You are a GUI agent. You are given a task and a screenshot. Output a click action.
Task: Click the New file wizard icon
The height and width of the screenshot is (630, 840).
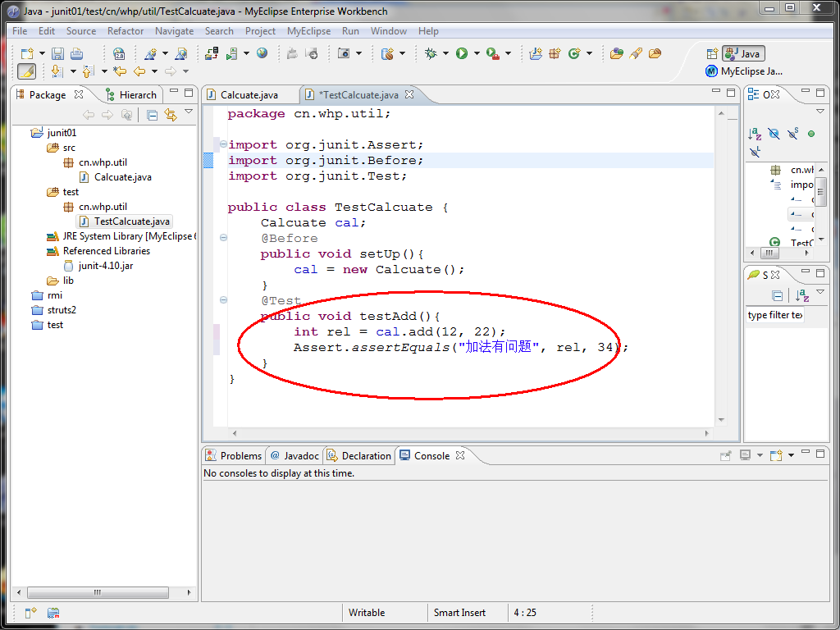(27, 53)
